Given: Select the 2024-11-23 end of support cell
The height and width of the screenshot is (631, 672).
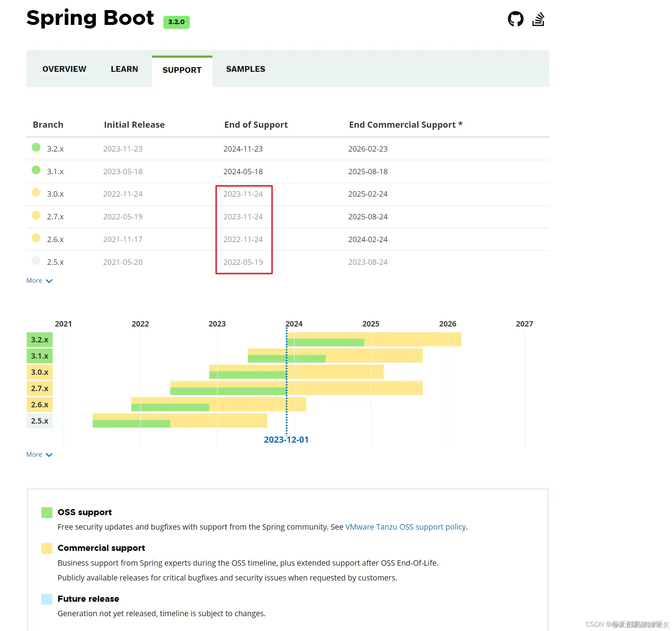Looking at the screenshot, I should tap(243, 149).
